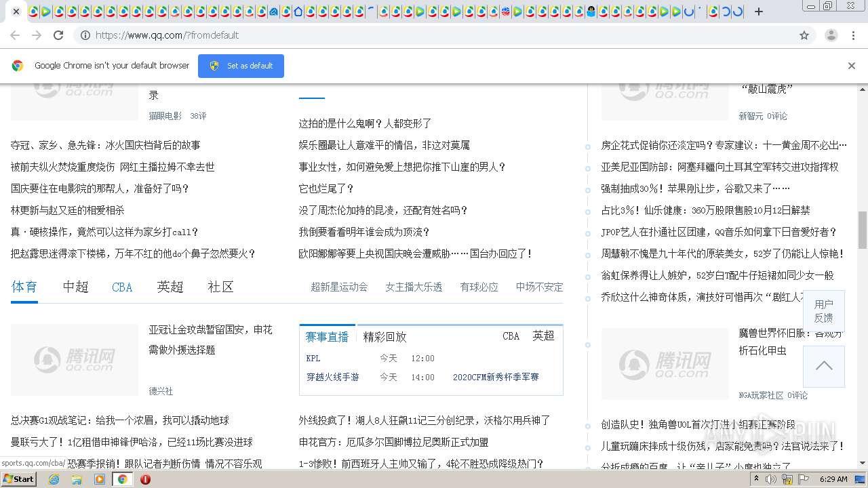Reload the current page

point(58,35)
